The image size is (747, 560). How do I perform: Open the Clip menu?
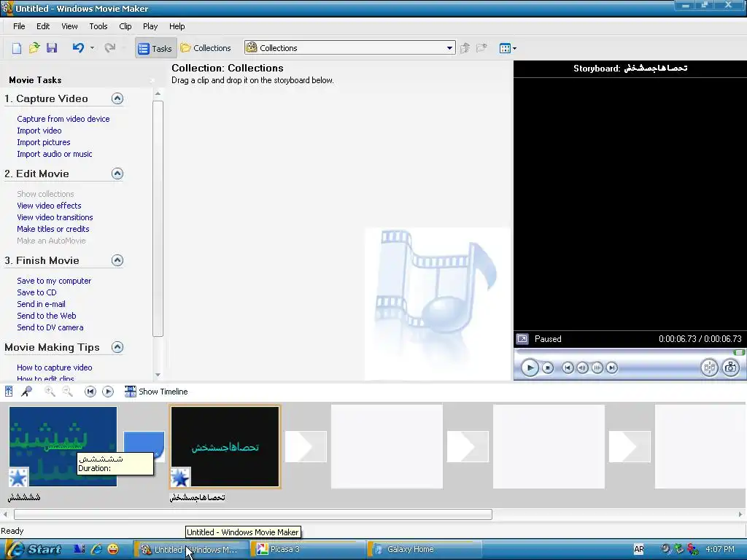point(125,26)
